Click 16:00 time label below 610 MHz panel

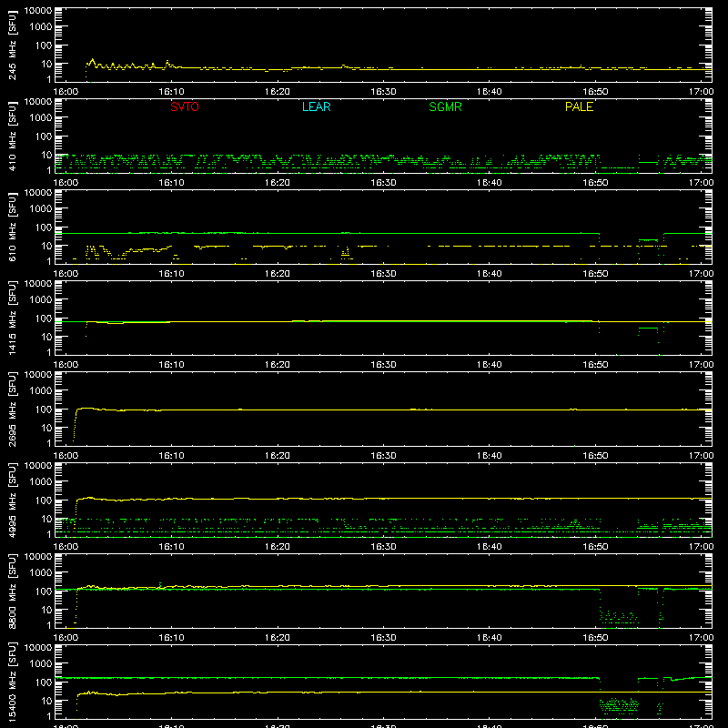(66, 274)
